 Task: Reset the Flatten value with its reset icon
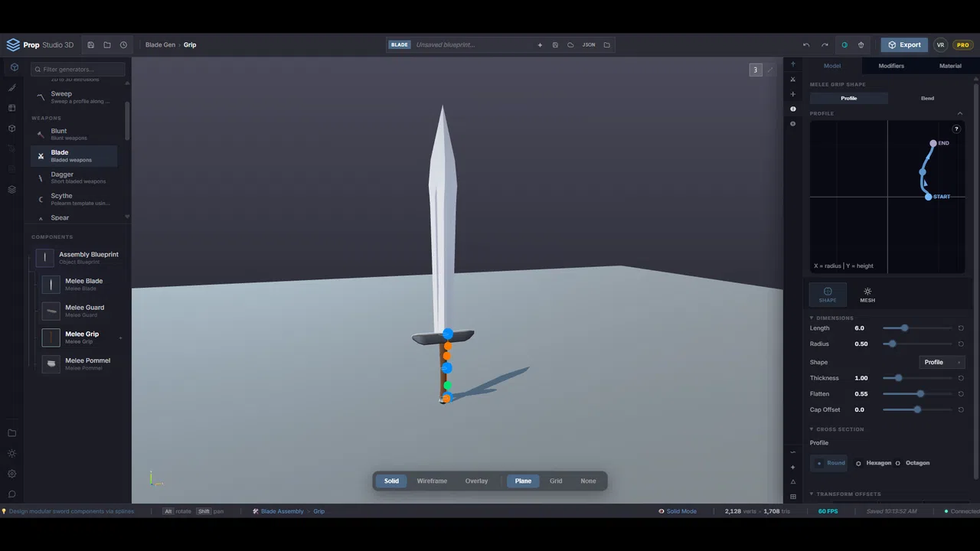(961, 394)
